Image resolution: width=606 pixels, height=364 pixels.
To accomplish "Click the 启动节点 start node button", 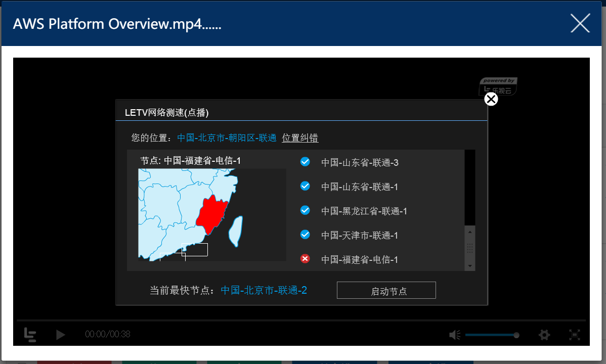I will (x=386, y=290).
